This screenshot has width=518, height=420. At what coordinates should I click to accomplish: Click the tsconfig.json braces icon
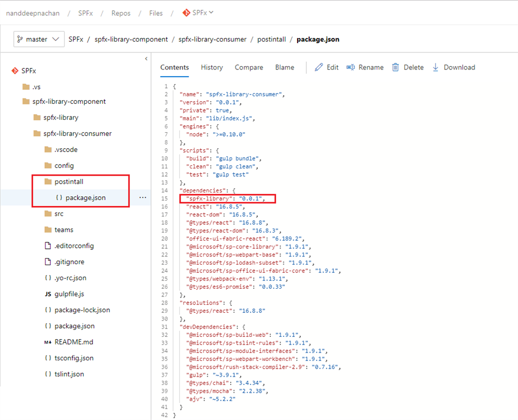(48, 358)
